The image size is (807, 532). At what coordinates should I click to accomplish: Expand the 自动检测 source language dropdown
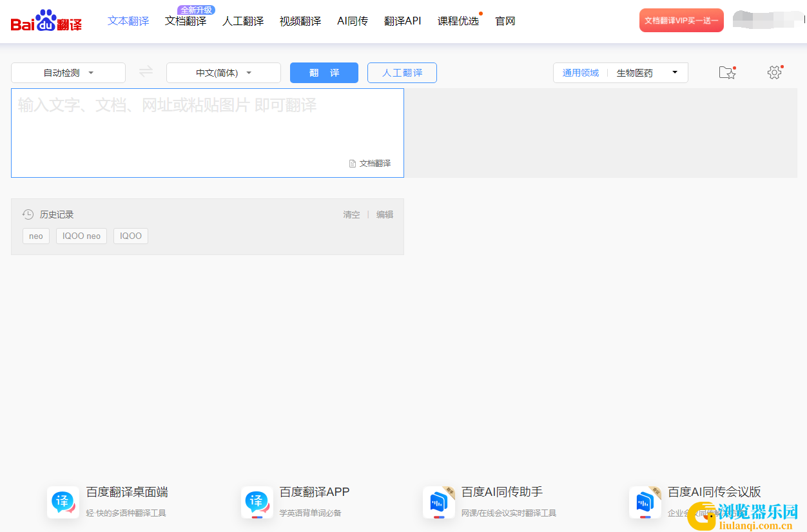pos(68,73)
